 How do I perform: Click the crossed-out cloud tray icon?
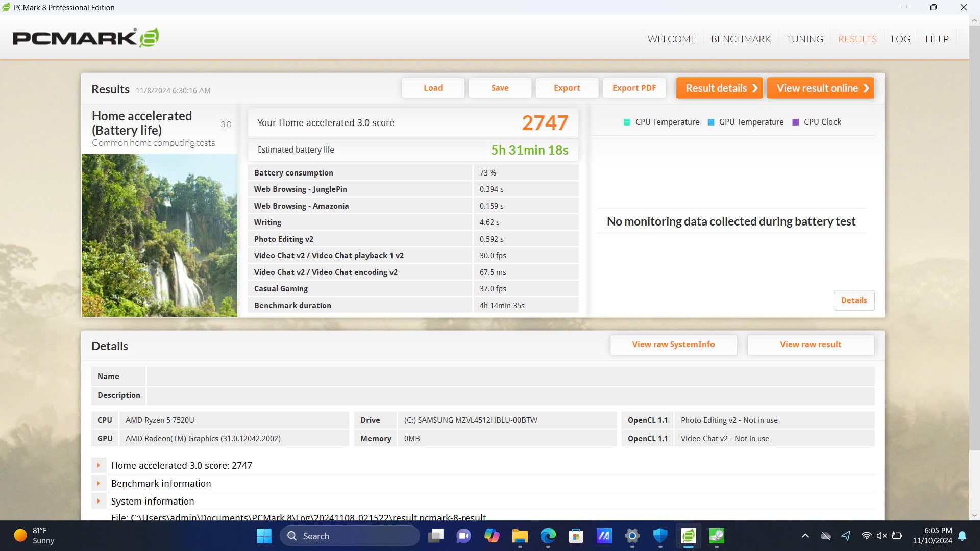(x=825, y=536)
